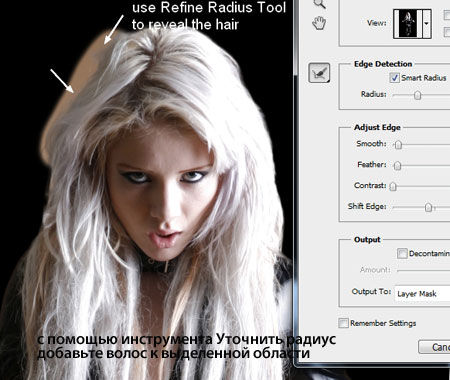Click the Contrast slider handle
450x380 pixels.
tap(393, 186)
